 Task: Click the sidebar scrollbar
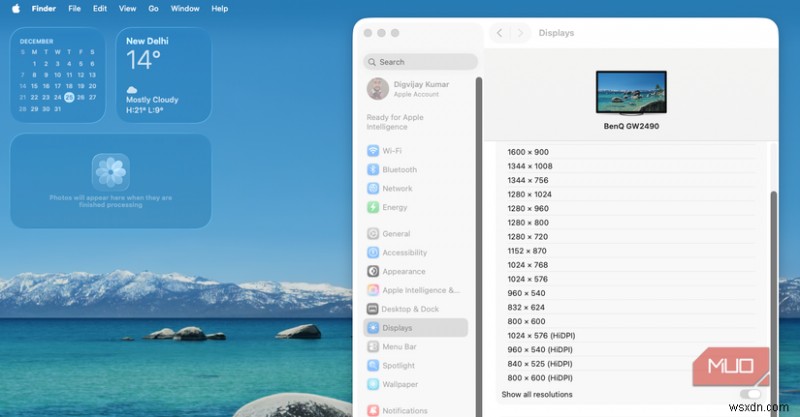pyautogui.click(x=479, y=245)
